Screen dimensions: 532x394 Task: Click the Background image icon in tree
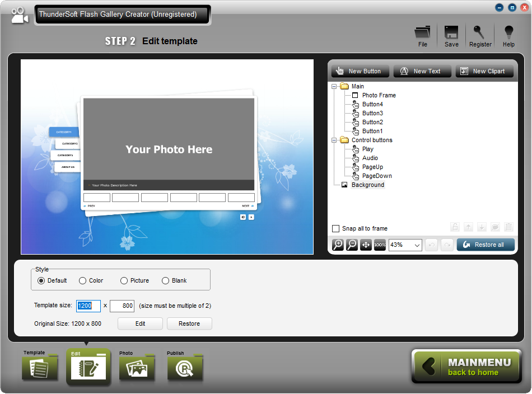[x=344, y=185]
